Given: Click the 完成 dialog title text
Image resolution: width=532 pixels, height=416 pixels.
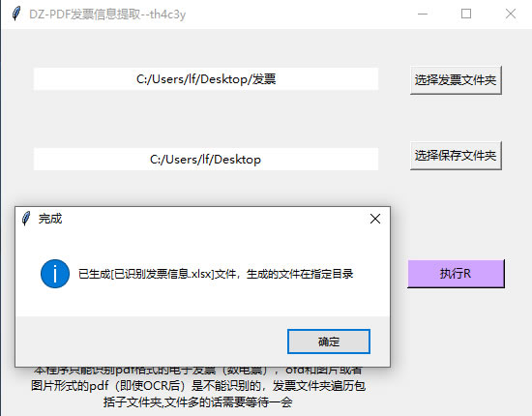Looking at the screenshot, I should tap(50, 219).
